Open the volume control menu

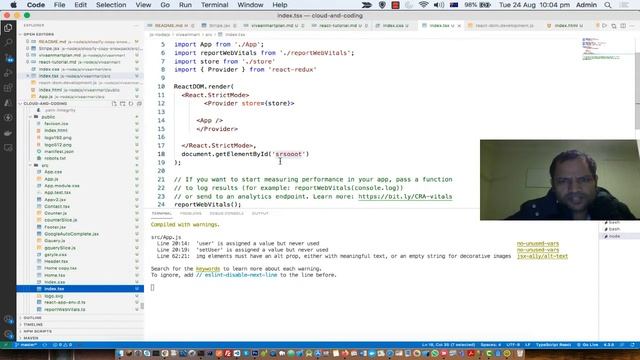[x=439, y=5]
